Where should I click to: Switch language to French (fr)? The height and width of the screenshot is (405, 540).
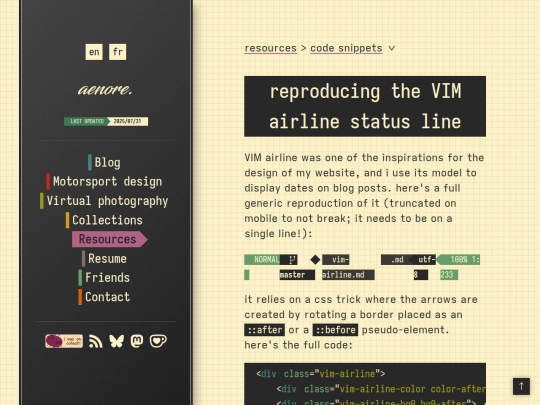[117, 52]
